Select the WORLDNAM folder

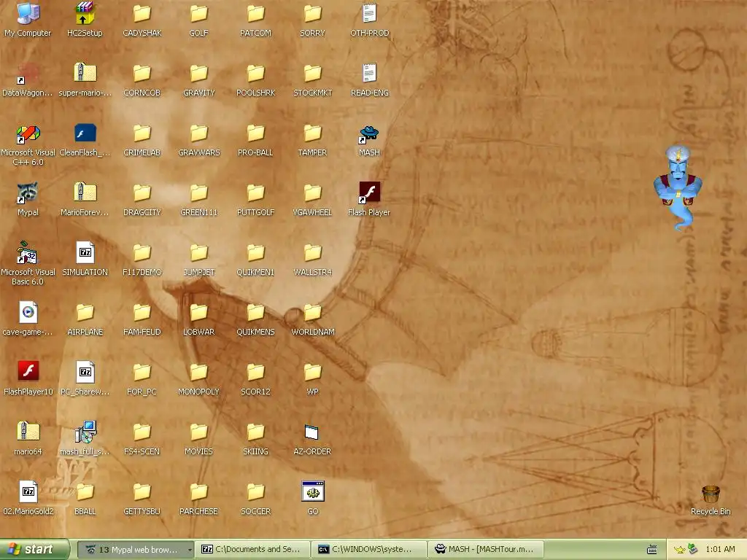312,312
